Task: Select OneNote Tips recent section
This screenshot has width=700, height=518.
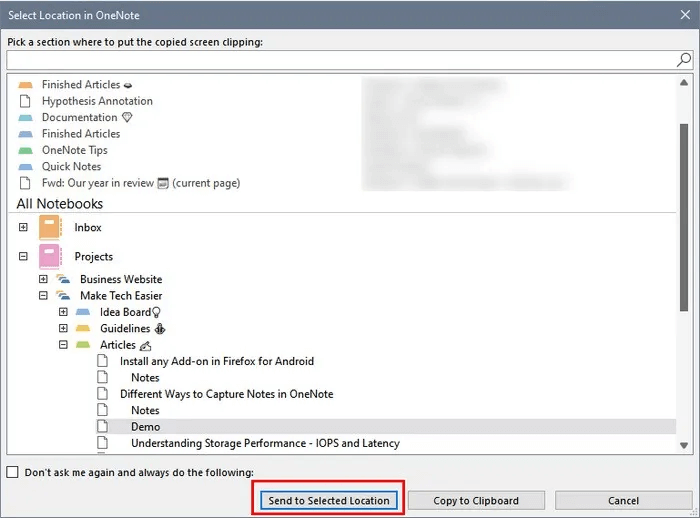Action: click(x=75, y=150)
